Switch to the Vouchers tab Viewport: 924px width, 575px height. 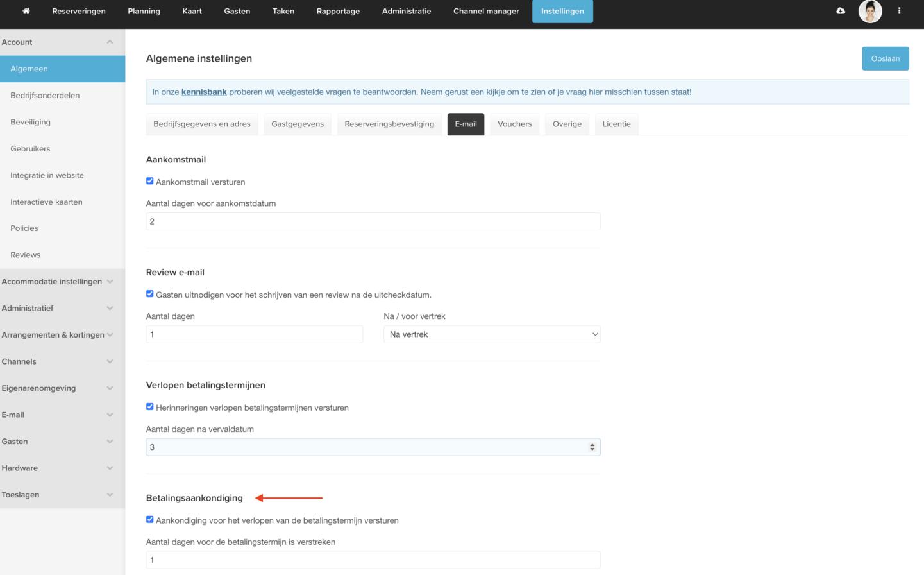514,124
